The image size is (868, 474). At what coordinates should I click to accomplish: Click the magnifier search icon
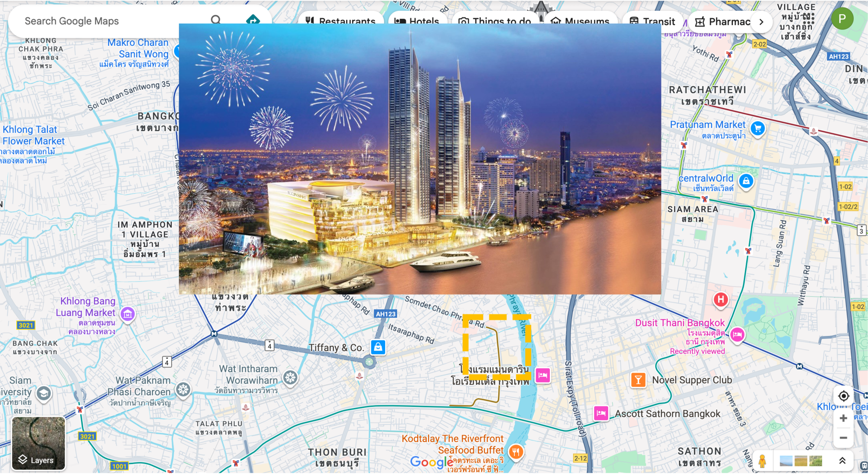coord(216,20)
